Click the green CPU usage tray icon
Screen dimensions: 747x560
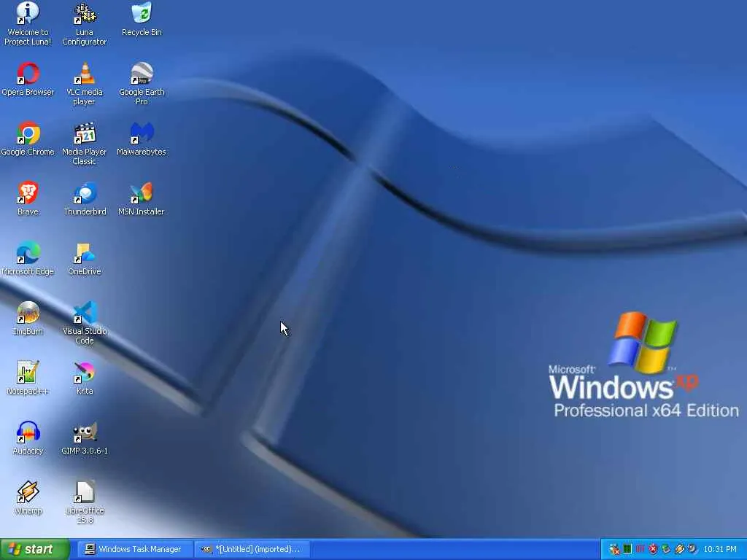pyautogui.click(x=627, y=549)
